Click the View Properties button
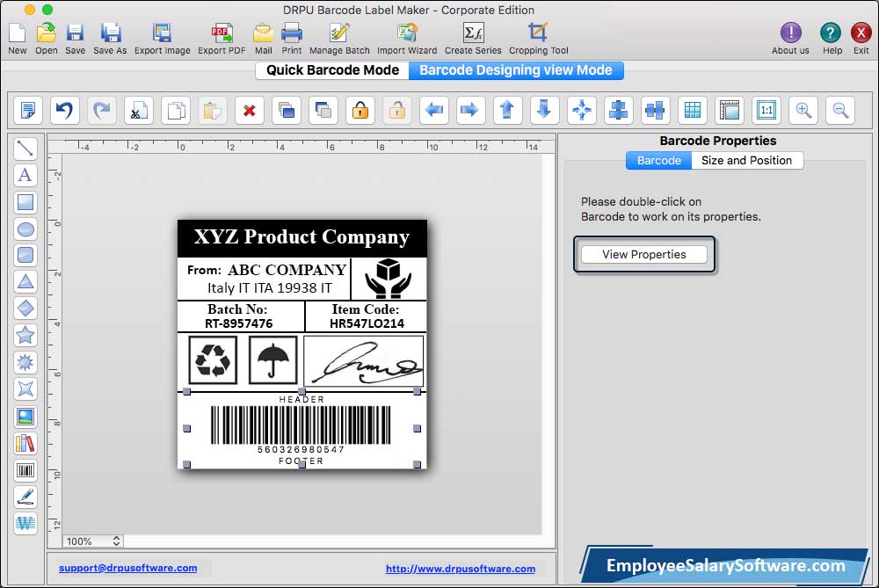This screenshot has height=588, width=879. 644,255
